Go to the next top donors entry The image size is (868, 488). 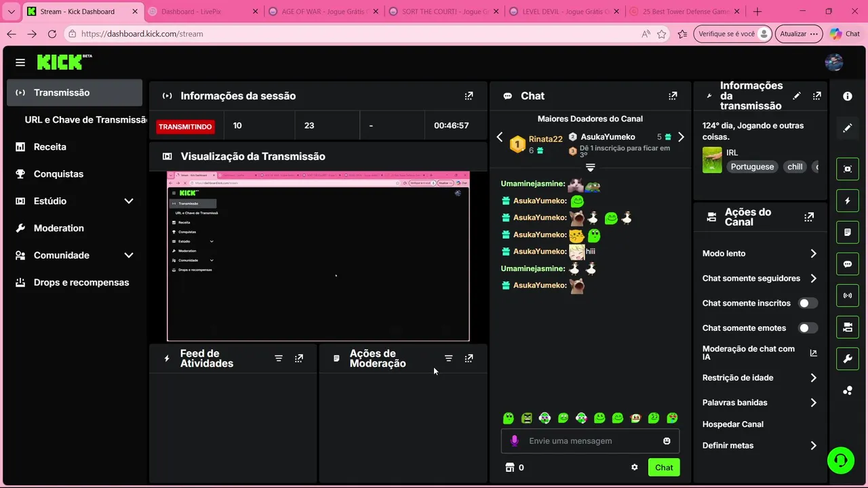click(x=681, y=137)
